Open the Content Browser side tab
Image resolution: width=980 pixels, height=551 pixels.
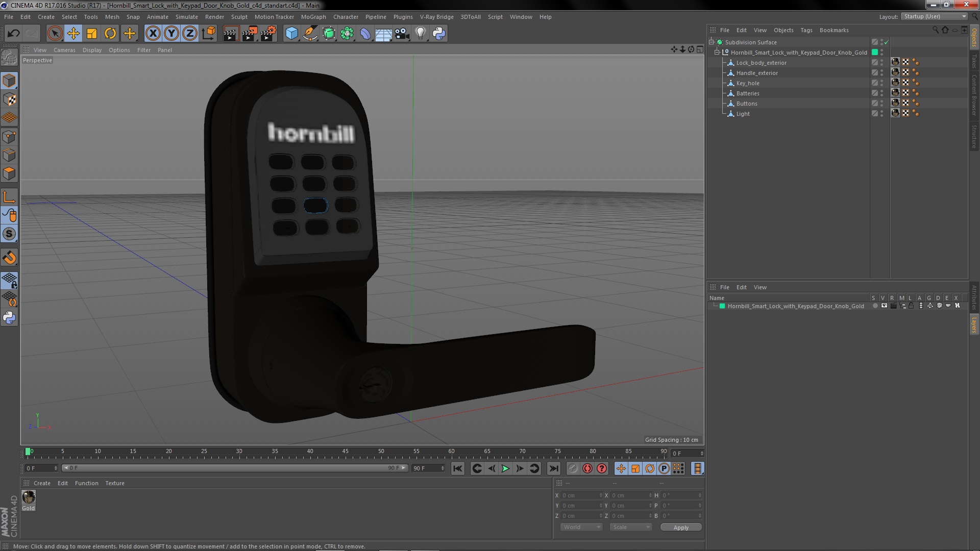(x=974, y=95)
